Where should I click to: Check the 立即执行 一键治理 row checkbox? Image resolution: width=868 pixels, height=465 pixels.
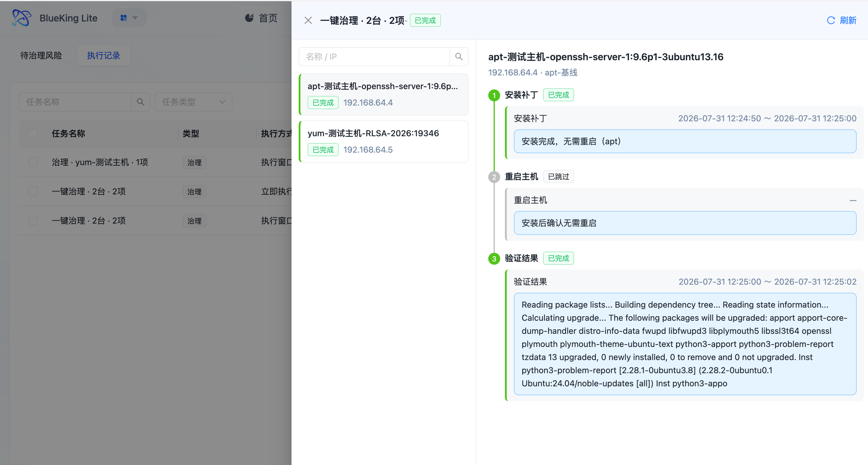pos(33,191)
